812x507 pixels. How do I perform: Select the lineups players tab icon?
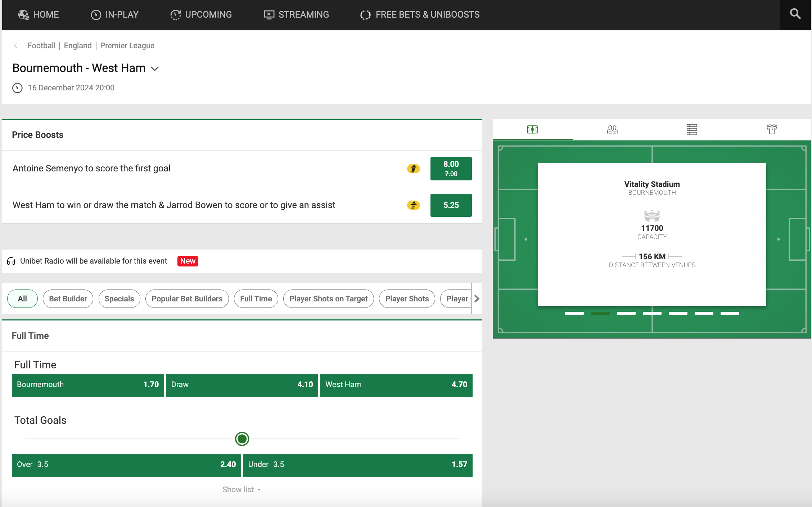(x=612, y=129)
